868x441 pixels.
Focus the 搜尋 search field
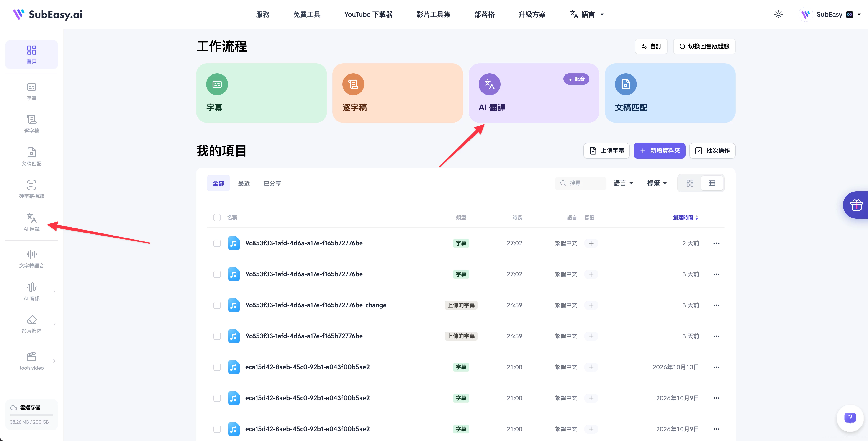tap(580, 183)
